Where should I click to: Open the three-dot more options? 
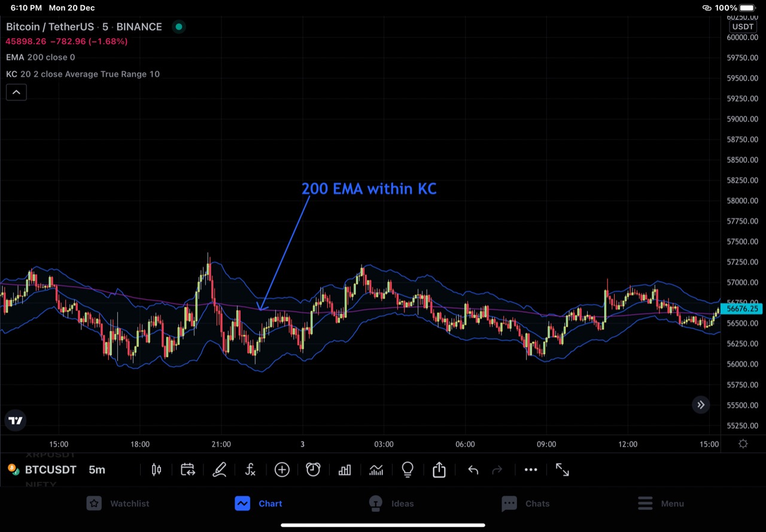(x=531, y=470)
